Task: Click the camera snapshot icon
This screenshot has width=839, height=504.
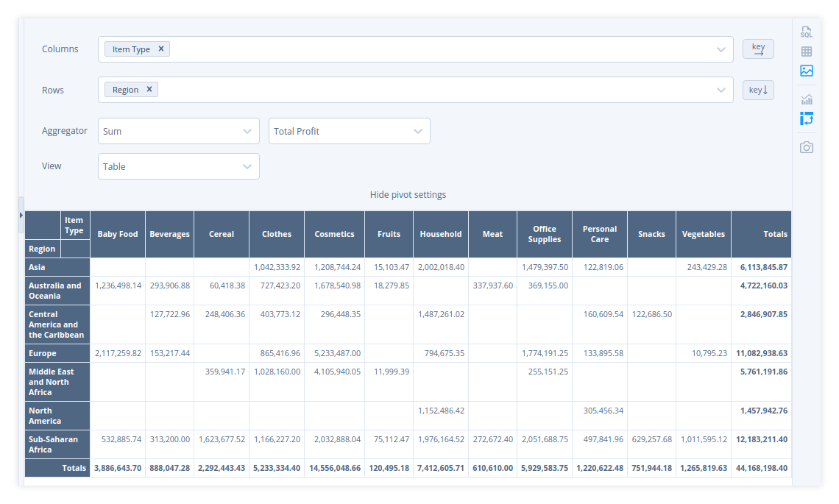Action: click(x=807, y=147)
